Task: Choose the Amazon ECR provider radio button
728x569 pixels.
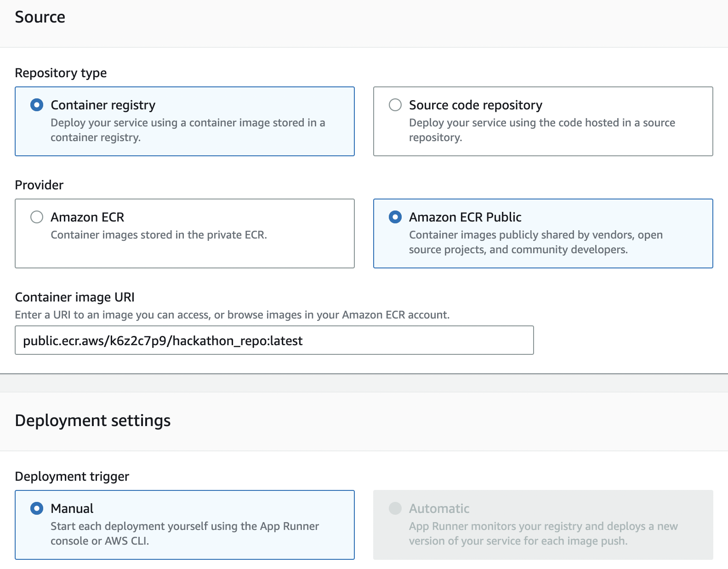Action: tap(37, 217)
